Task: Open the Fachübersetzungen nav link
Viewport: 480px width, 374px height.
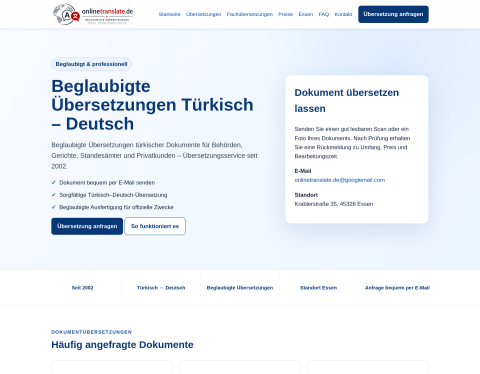Action: [x=250, y=14]
